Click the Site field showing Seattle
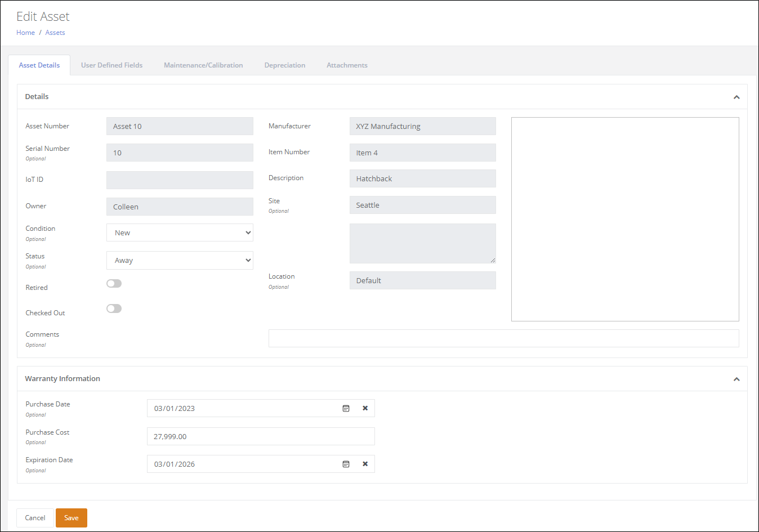Image resolution: width=759 pixels, height=532 pixels. coord(423,205)
